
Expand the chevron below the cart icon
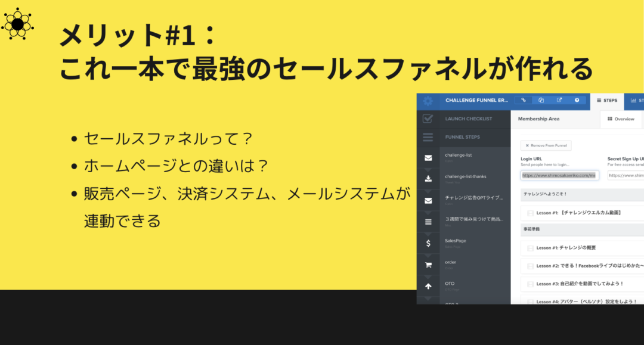point(428,276)
